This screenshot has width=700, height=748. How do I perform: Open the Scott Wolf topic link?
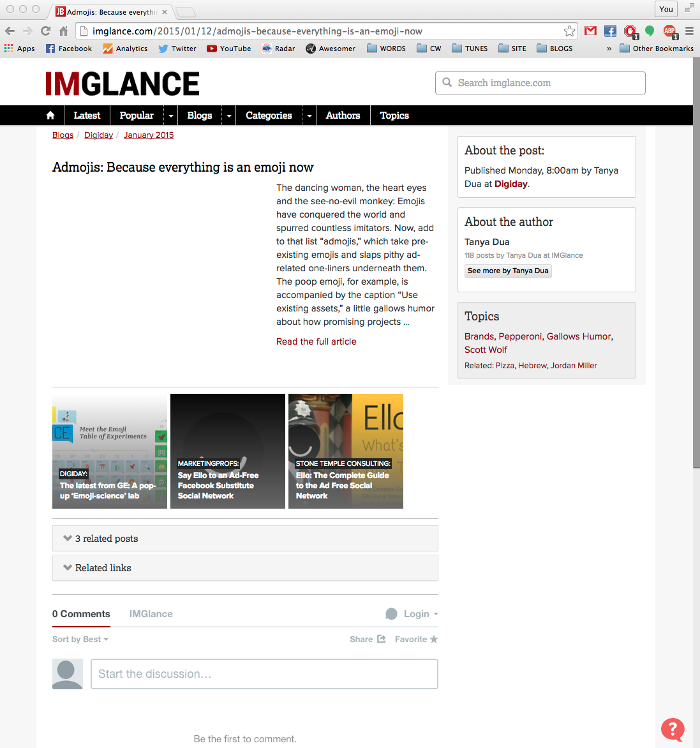pyautogui.click(x=486, y=350)
